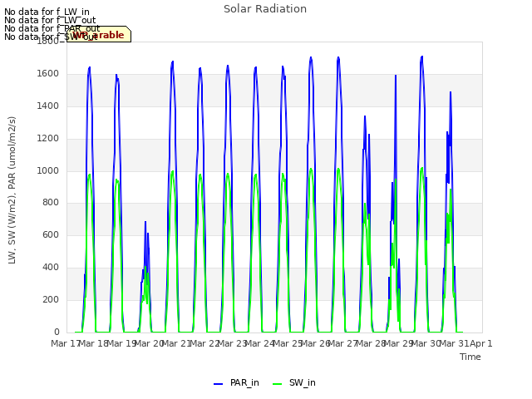The height and width of the screenshot is (399, 532).
Task: Toggle the SW_in legend entry
Action: [294, 382]
